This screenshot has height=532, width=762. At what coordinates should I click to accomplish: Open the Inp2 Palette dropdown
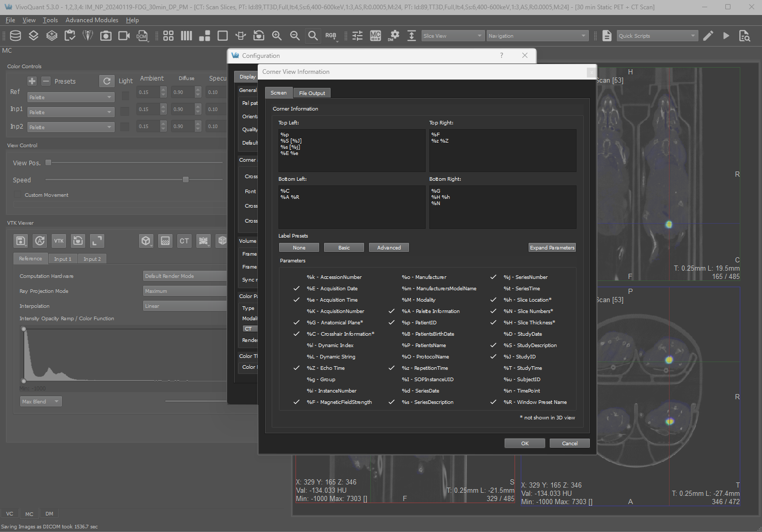[71, 127]
